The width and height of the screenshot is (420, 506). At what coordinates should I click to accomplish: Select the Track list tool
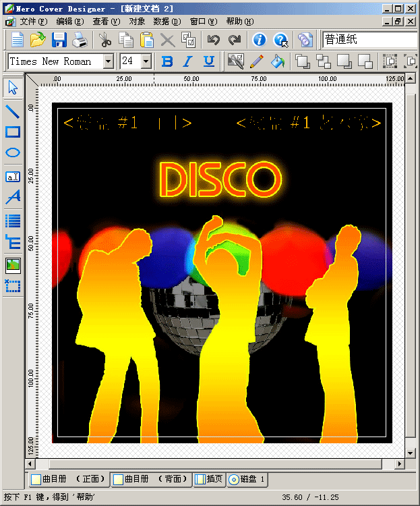pyautogui.click(x=13, y=220)
